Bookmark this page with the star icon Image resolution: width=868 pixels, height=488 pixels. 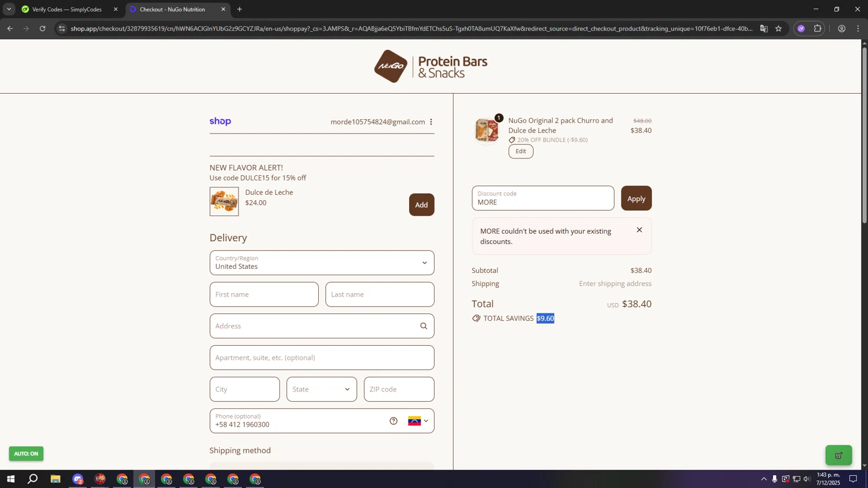(779, 28)
